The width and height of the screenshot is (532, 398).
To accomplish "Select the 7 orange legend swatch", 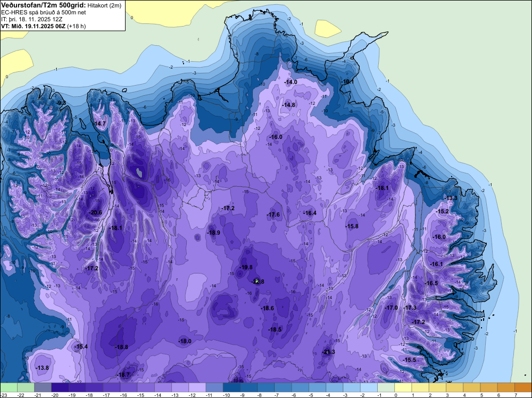I will (523, 387).
